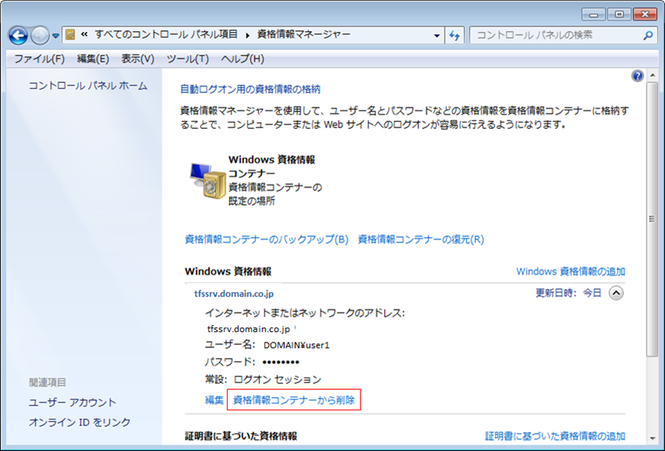Open the ツール(T) menu
665x451 pixels.
187,59
